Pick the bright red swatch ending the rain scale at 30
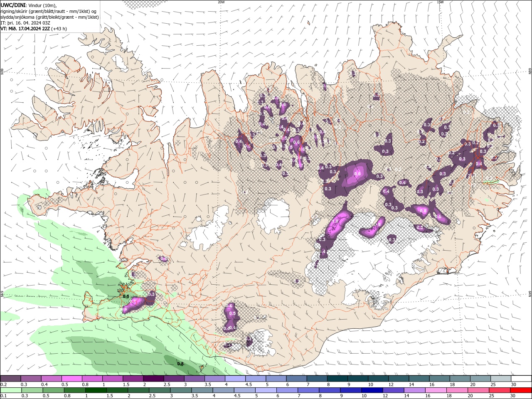Image resolution: width=532 pixels, height=399 pixels. tap(521, 390)
